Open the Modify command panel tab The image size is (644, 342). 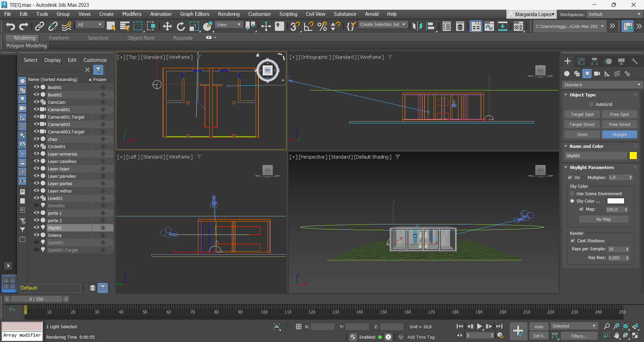pos(581,61)
